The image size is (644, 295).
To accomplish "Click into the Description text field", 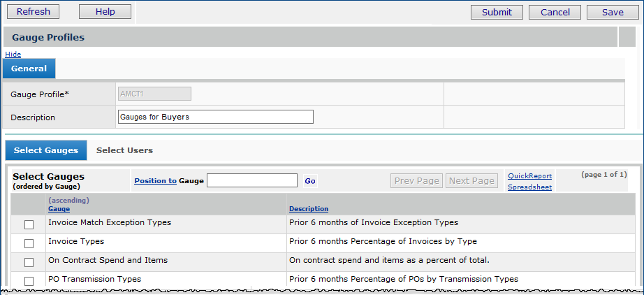I will tap(216, 117).
